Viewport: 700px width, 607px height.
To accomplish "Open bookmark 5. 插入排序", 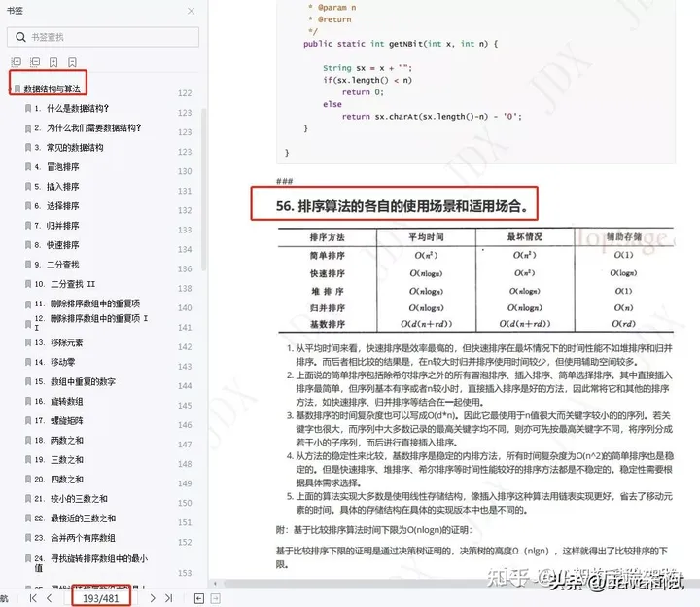I will point(56,187).
